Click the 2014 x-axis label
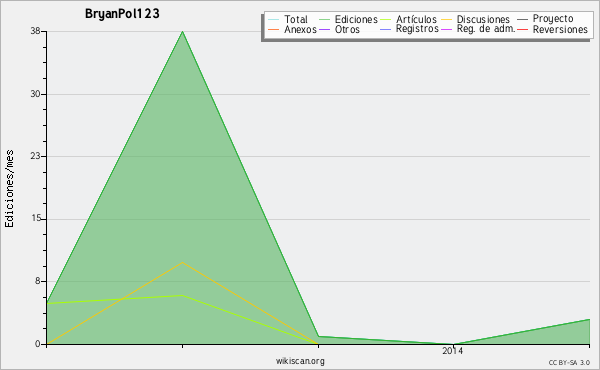Image resolution: width=600 pixels, height=370 pixels. pos(453,351)
